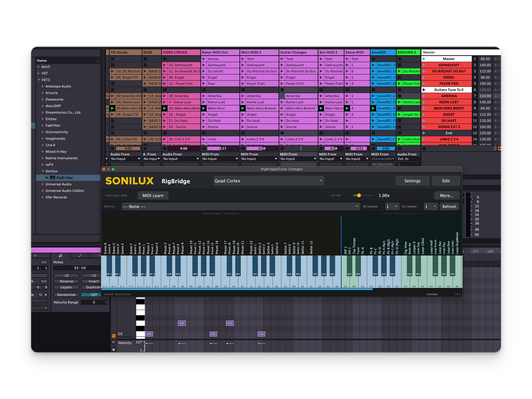Launch the '25. Sehnsucht' clip in VIDEO LYRUCS

pos(165,65)
